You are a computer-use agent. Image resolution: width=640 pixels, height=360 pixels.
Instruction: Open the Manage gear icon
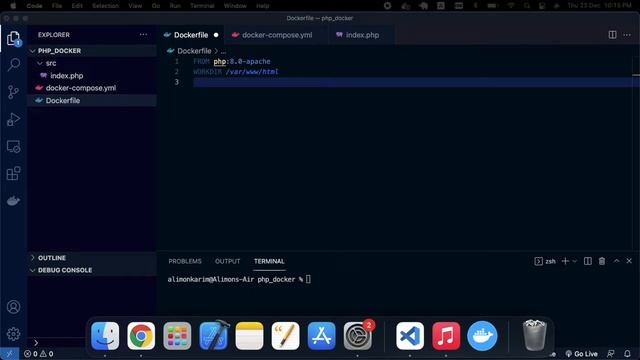click(x=13, y=334)
